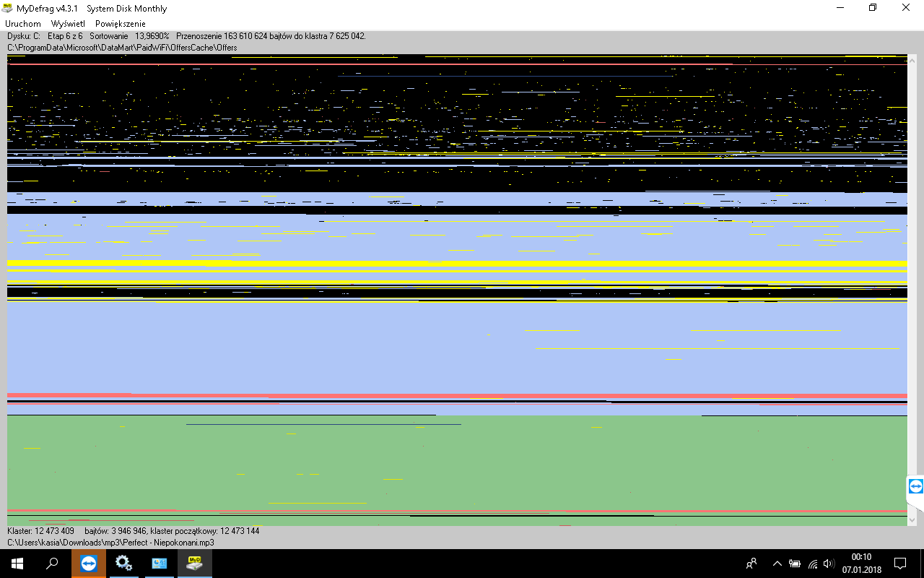Image resolution: width=924 pixels, height=578 pixels.
Task: Open the blue window app in taskbar
Action: [x=160, y=564]
